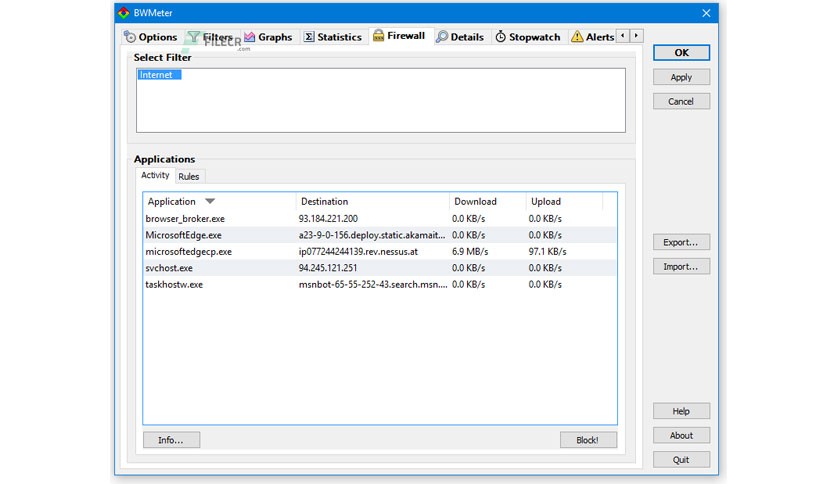Select the Internet filter entry
The height and width of the screenshot is (484, 836).
tap(159, 75)
